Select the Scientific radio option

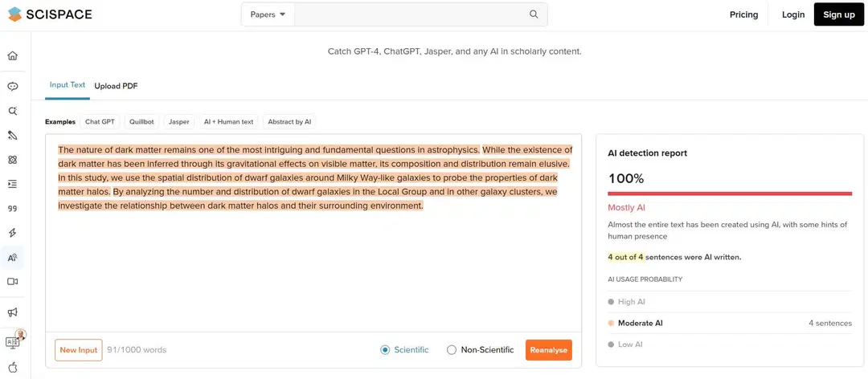pyautogui.click(x=385, y=350)
